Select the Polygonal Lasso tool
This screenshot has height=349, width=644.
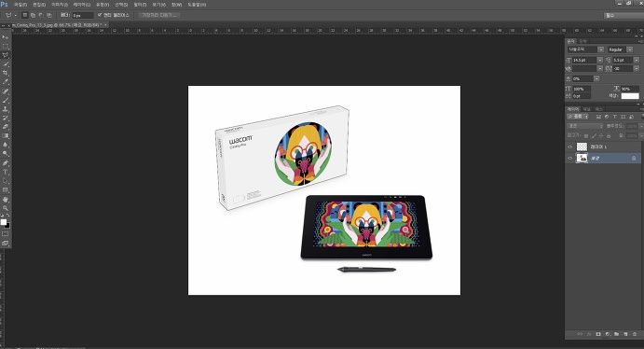pos(6,55)
